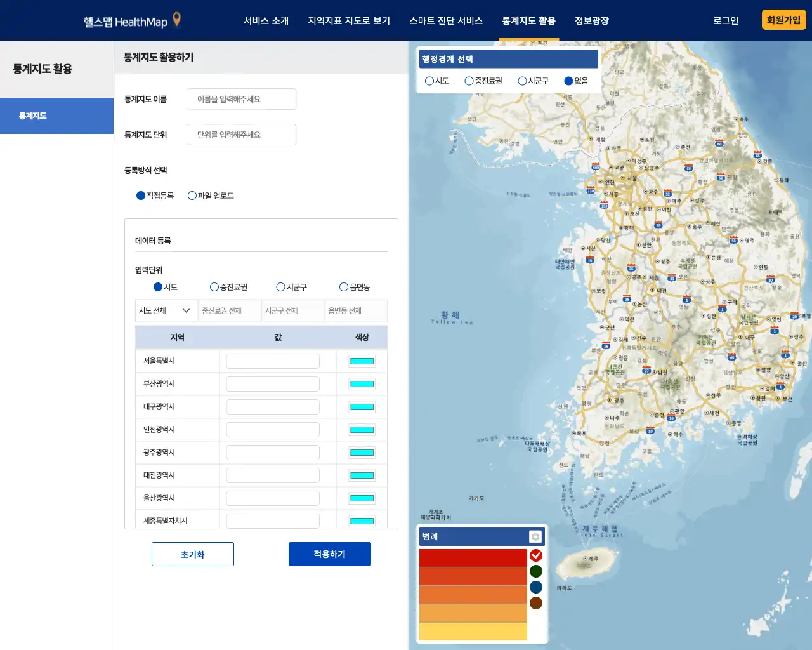This screenshot has height=650, width=812.
Task: Switch legend to the brown color scheme
Action: (536, 603)
